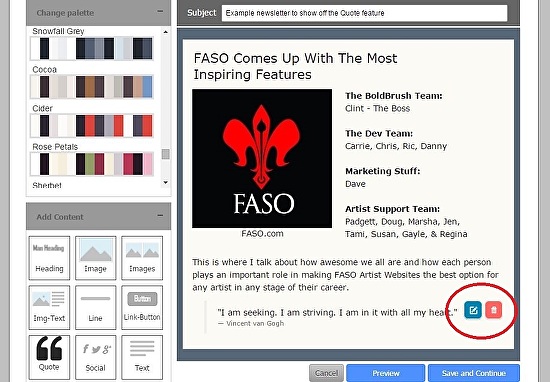Image resolution: width=550 pixels, height=382 pixels.
Task: Click the paragraph about FASO Artist Websites
Action: tap(346, 275)
